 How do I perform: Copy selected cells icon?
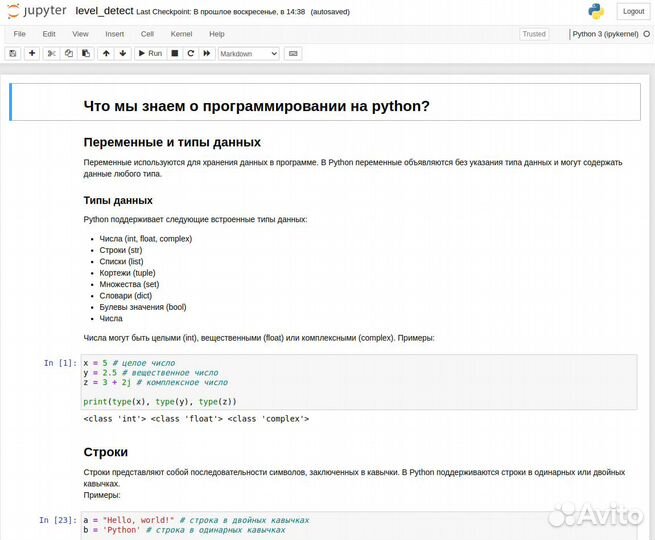69,53
